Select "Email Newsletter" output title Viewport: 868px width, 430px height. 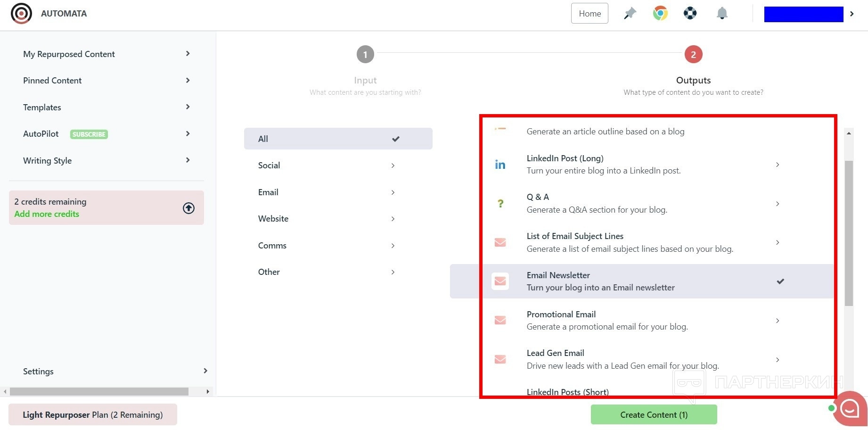point(558,275)
